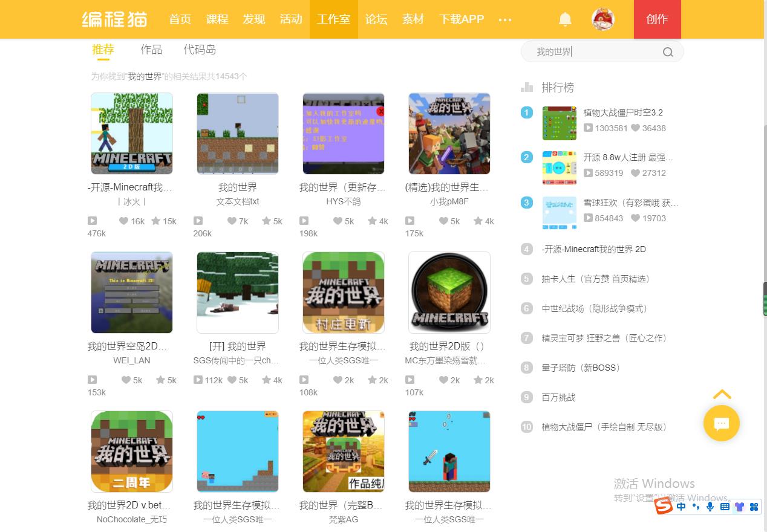
Task: Open 活动 in navigation bar
Action: click(291, 19)
